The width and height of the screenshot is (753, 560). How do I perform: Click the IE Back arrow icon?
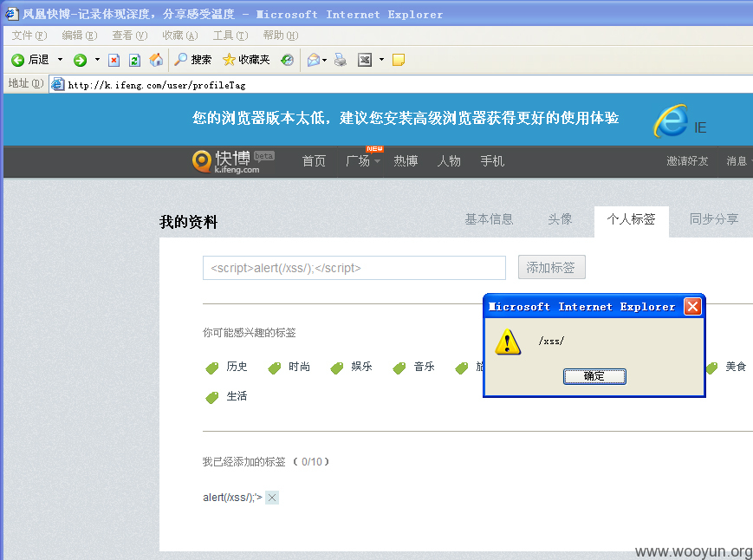coord(18,60)
